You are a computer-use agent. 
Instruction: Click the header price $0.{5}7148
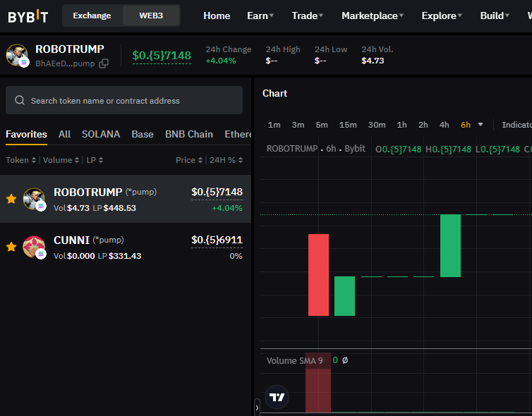coord(162,55)
